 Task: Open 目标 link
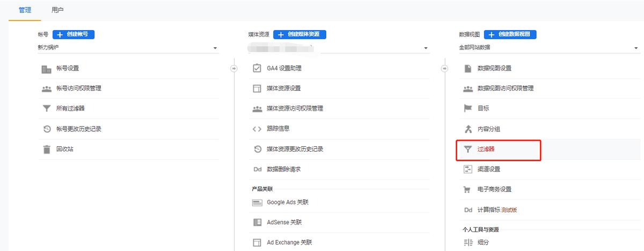click(483, 109)
